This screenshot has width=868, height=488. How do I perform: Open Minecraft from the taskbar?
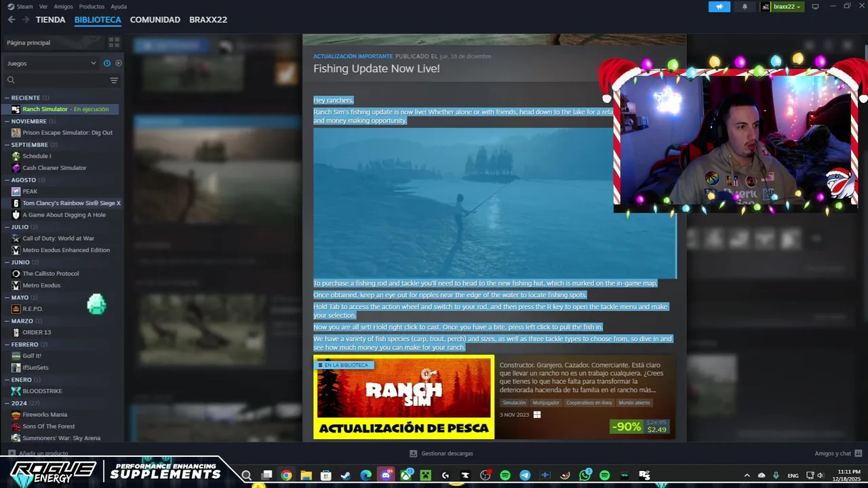pyautogui.click(x=425, y=475)
